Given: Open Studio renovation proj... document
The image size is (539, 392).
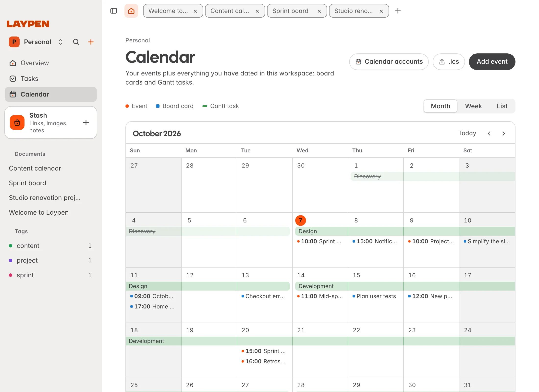Looking at the screenshot, I should tap(45, 198).
